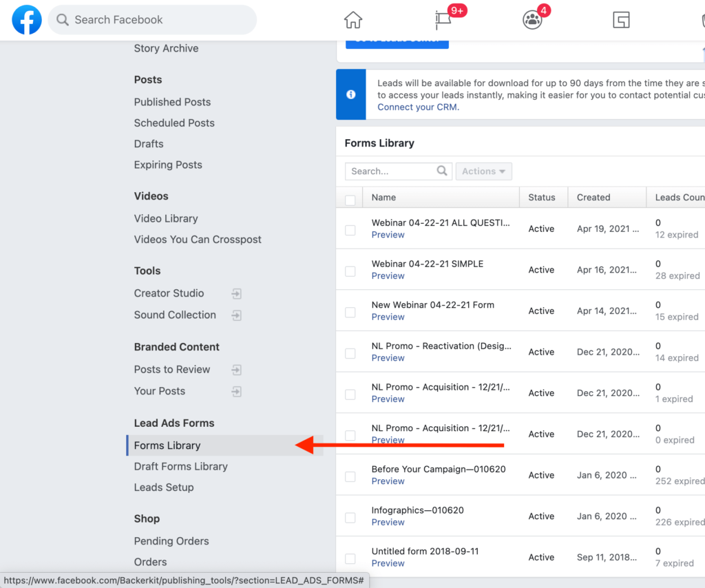Click the '28 expired' leads count text
705x588 pixels.
[x=677, y=275]
